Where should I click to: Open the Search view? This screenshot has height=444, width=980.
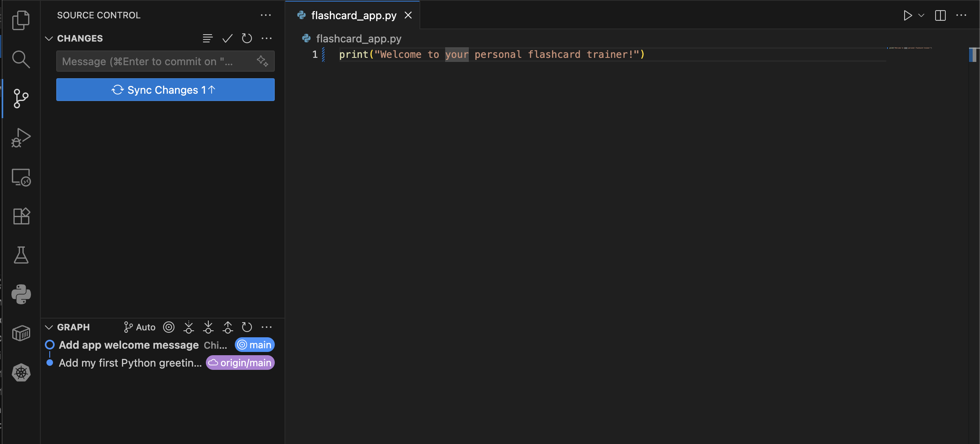pos(21,59)
